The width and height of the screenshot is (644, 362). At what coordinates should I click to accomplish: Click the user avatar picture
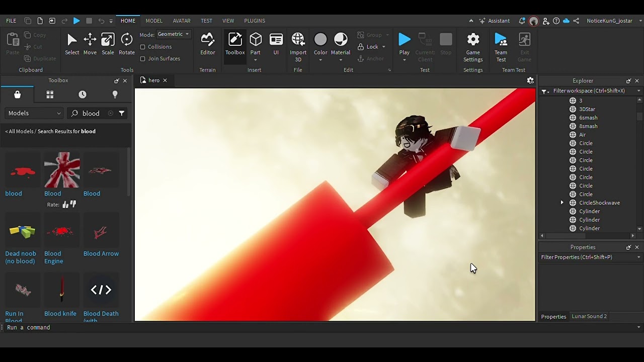click(534, 21)
